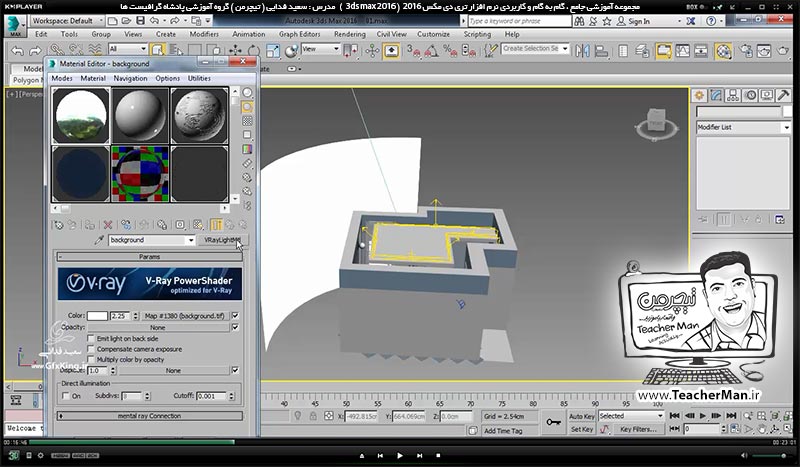
Task: Open the Rendering menu
Action: point(349,34)
